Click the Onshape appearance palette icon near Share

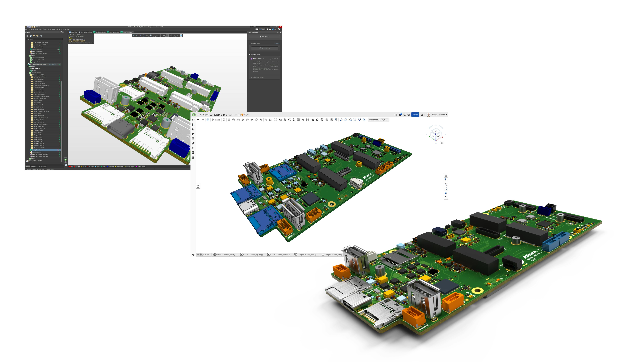(x=408, y=115)
